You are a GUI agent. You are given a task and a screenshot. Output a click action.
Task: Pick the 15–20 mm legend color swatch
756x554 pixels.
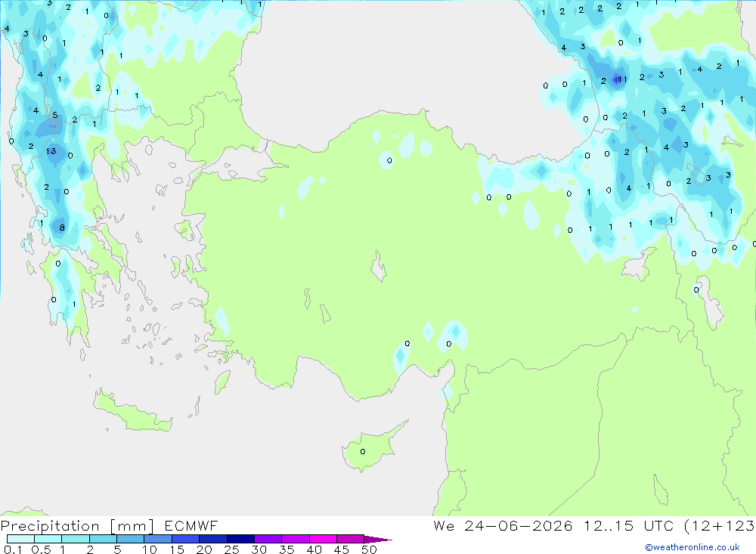click(186, 539)
